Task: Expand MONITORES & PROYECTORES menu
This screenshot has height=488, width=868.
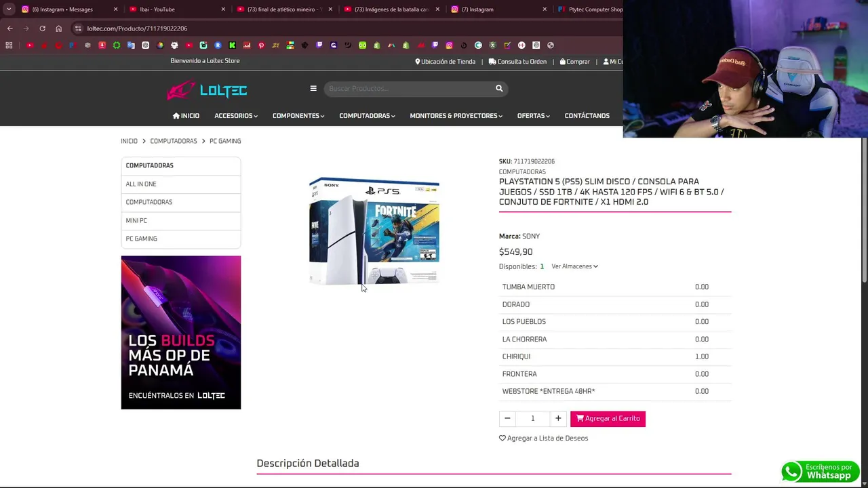Action: pyautogui.click(x=456, y=116)
